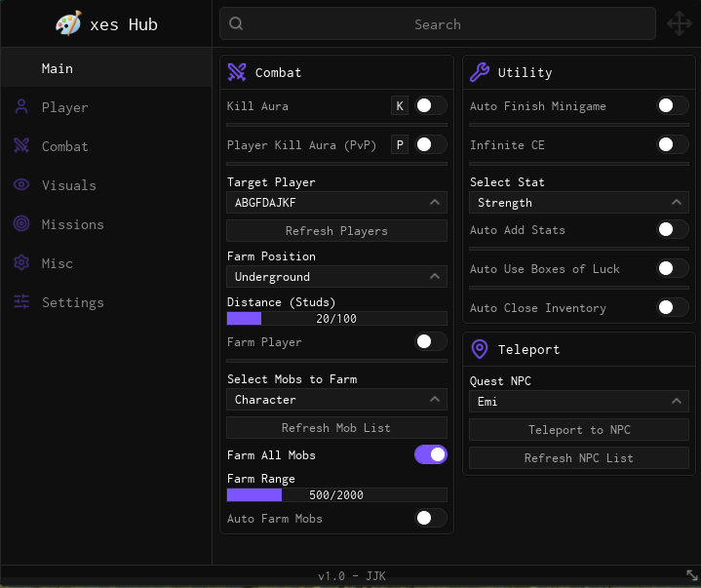The image size is (701, 588).
Task: Enable Auto Close Inventory toggle
Action: point(673,307)
